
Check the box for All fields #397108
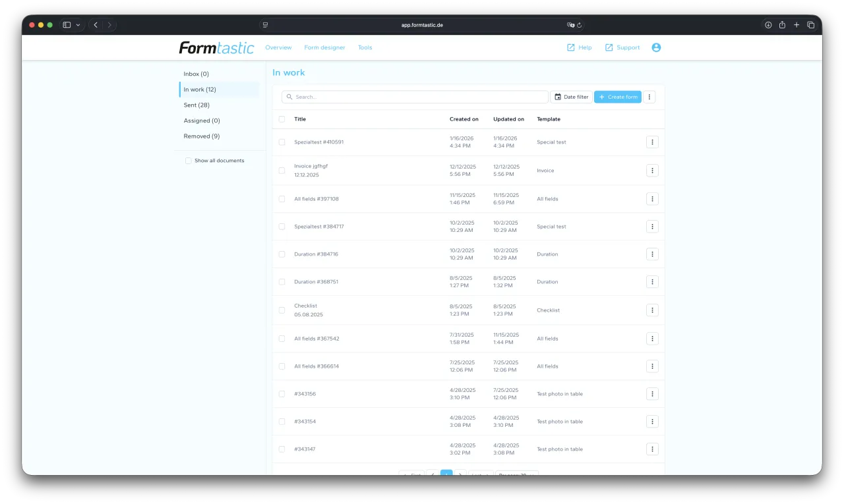click(x=282, y=199)
